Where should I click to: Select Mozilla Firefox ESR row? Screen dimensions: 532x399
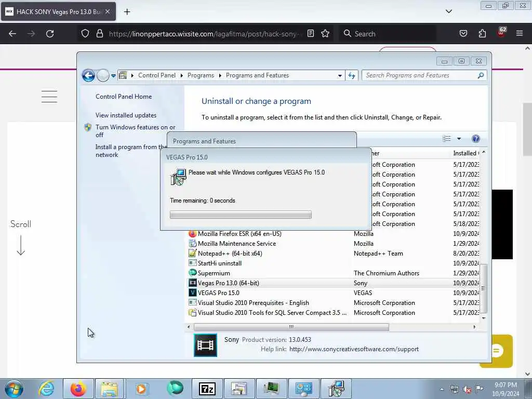click(334, 233)
